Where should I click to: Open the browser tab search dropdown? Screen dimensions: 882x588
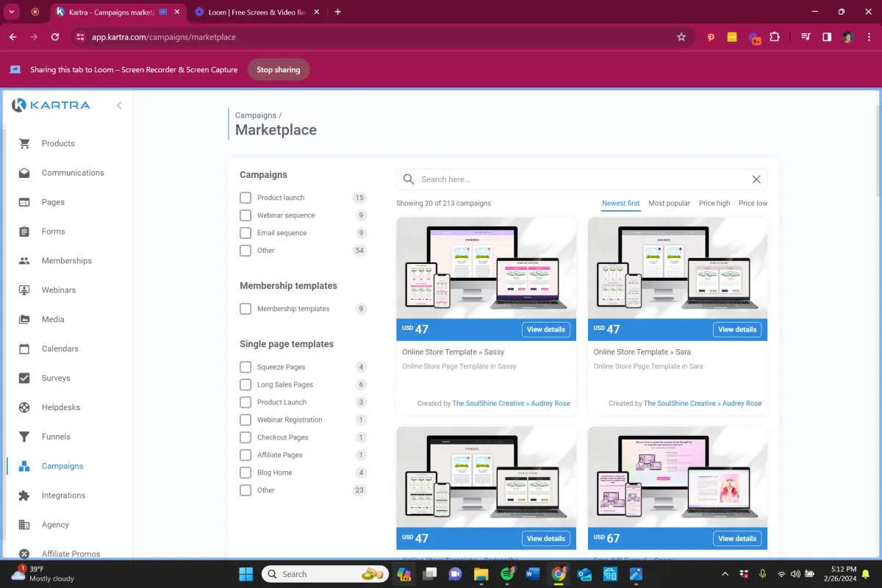pos(12,12)
